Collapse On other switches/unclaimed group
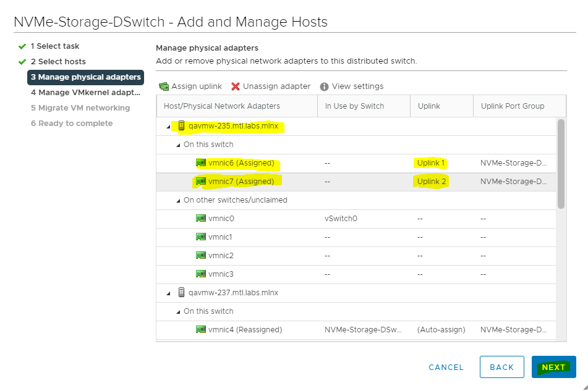The height and width of the screenshot is (391, 588). point(178,201)
